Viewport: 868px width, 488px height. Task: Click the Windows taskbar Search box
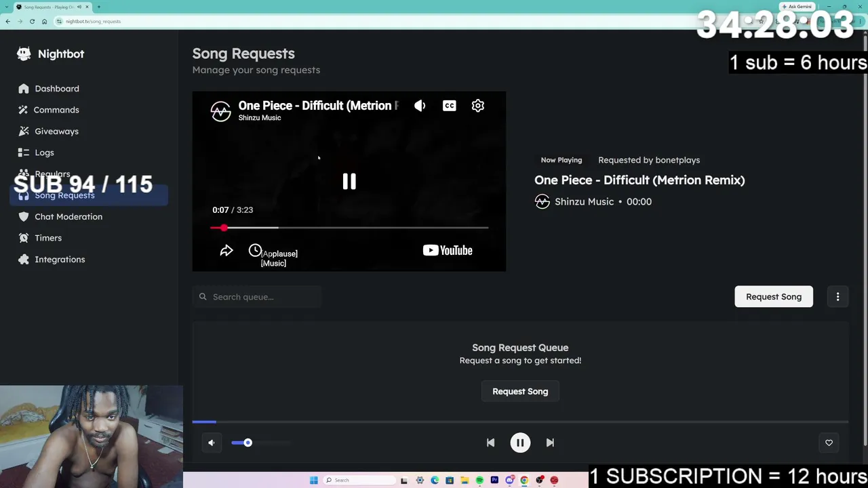[x=358, y=481]
